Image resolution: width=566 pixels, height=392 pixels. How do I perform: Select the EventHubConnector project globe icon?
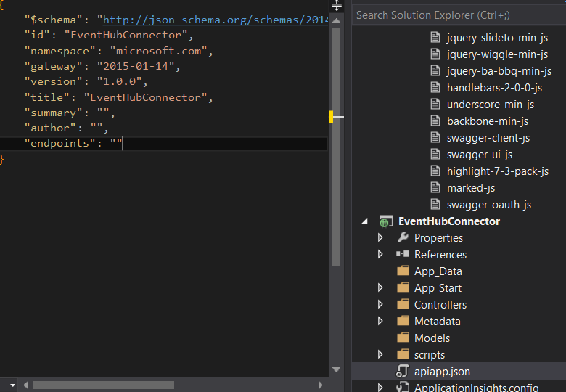coord(386,221)
